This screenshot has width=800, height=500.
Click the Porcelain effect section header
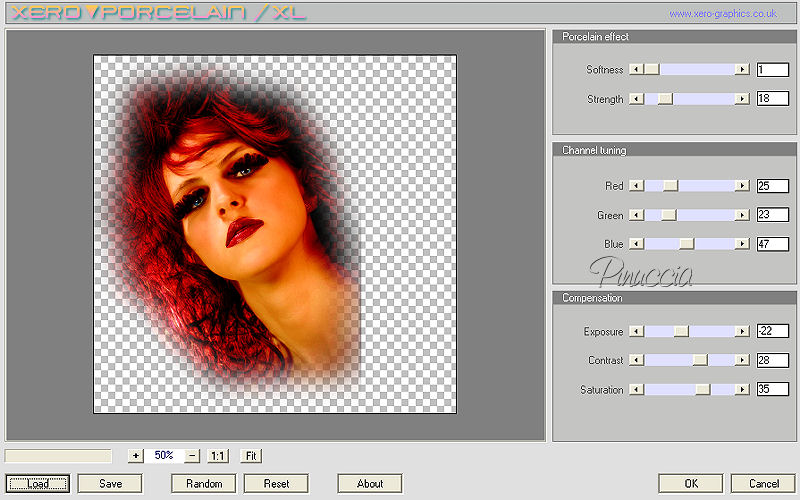click(674, 37)
